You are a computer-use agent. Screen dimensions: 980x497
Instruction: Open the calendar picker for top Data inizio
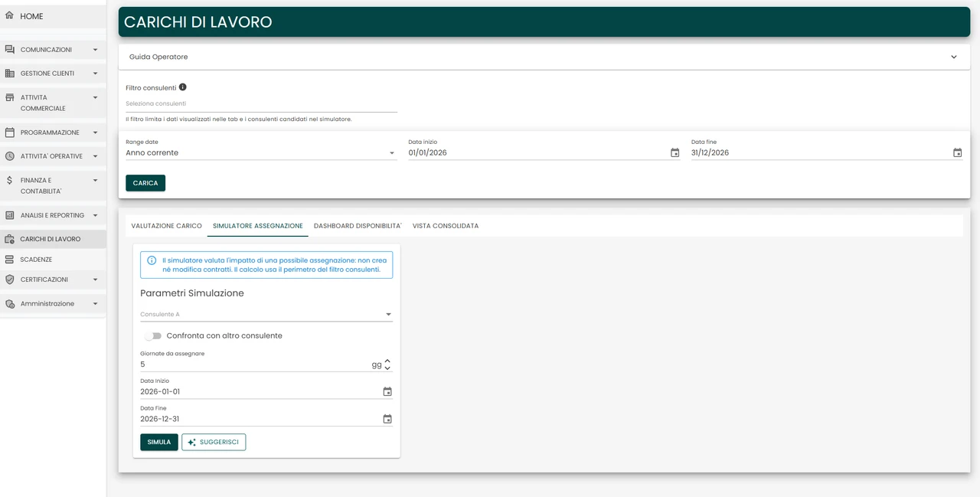pos(675,152)
